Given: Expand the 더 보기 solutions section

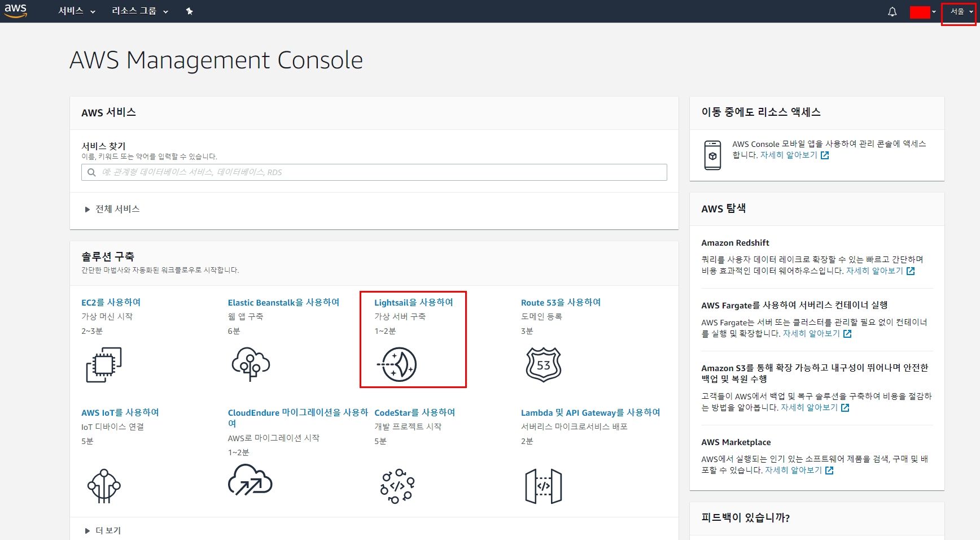Looking at the screenshot, I should point(103,530).
